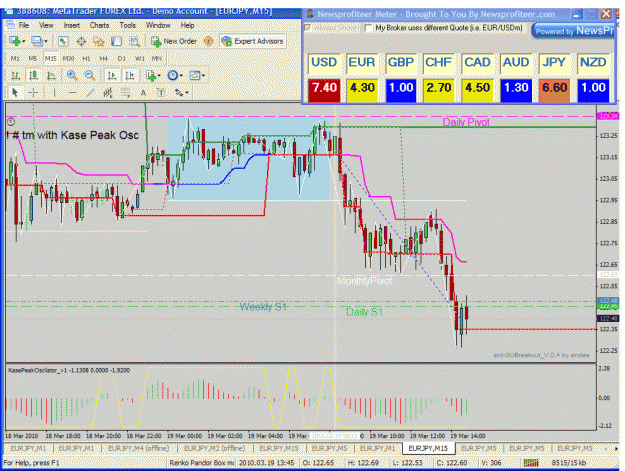The height and width of the screenshot is (471, 625).
Task: Launch MetaEditor via the diamond icon
Action: click(208, 41)
